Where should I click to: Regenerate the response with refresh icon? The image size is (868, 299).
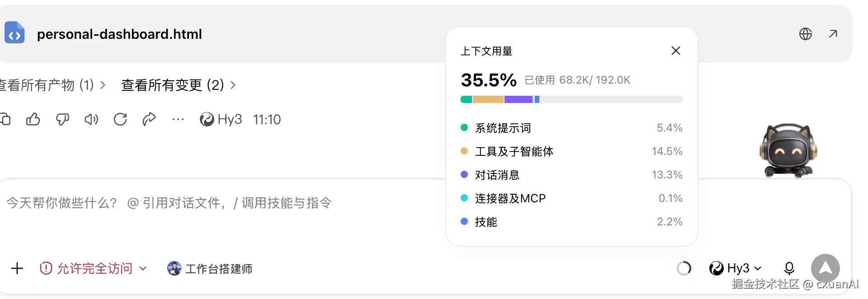(x=120, y=119)
